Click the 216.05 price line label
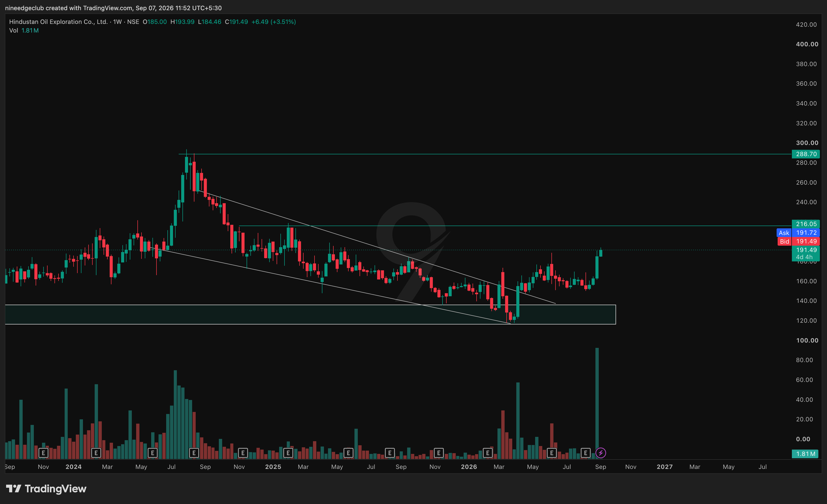 coord(806,224)
